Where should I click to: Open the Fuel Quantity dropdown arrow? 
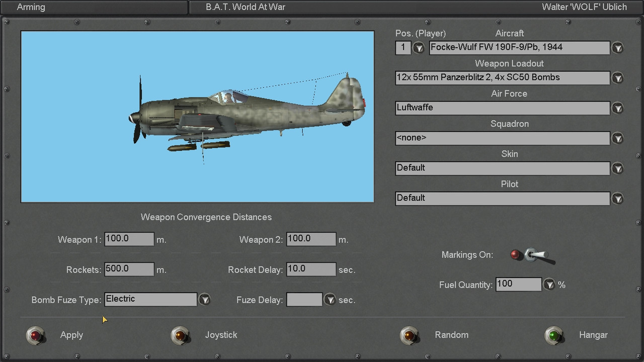click(549, 285)
